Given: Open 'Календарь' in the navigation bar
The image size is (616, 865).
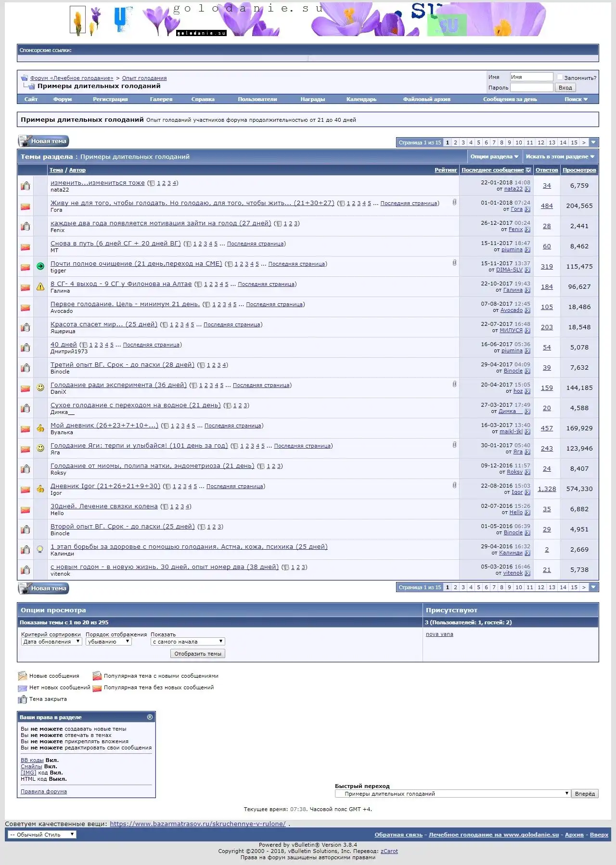Looking at the screenshot, I should (x=361, y=99).
